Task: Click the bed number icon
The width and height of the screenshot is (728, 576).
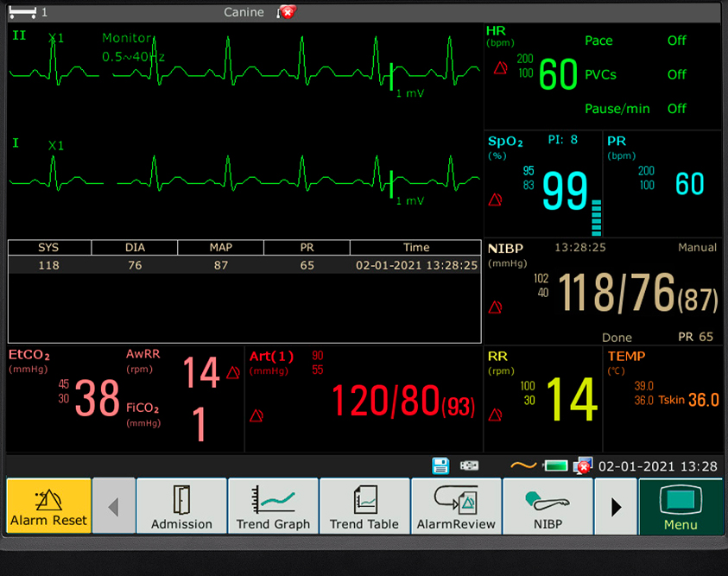Action: (22, 13)
